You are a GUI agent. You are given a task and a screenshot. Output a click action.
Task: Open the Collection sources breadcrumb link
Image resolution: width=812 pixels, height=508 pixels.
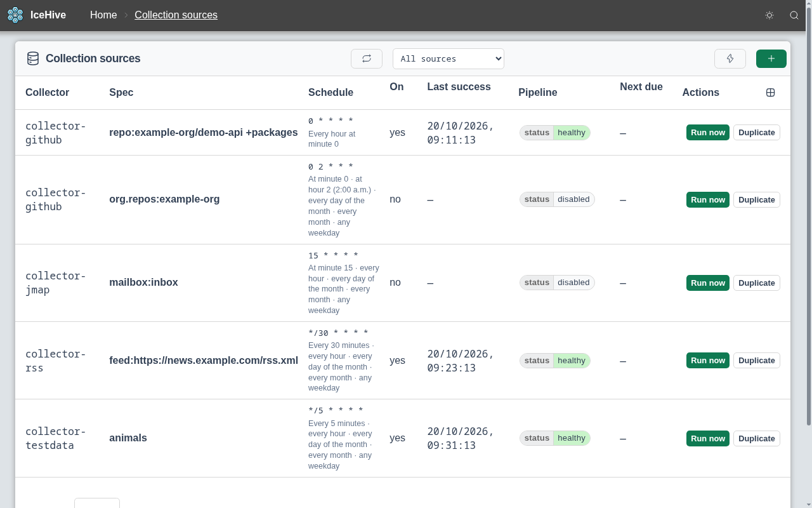tap(176, 15)
